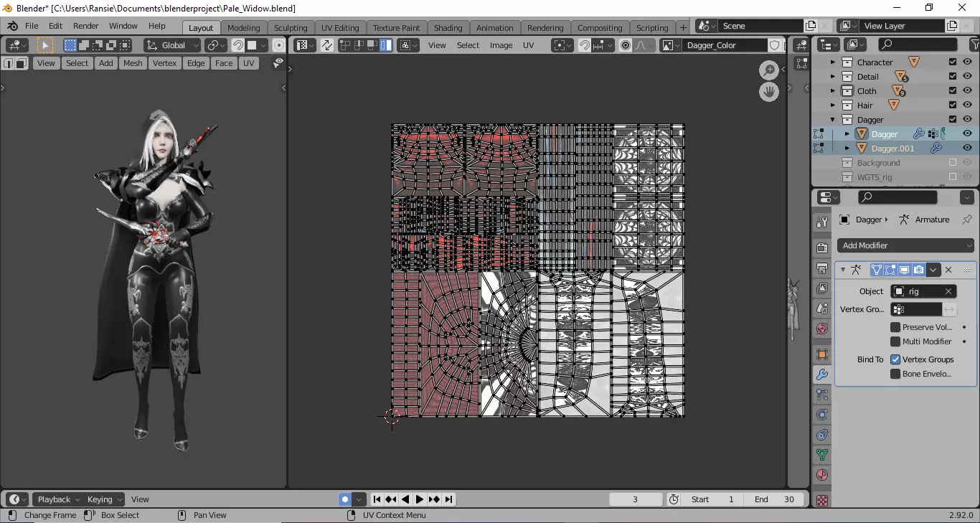Toggle Character collection exclude checkbox
Screen dimensions: 980x523
(x=953, y=62)
